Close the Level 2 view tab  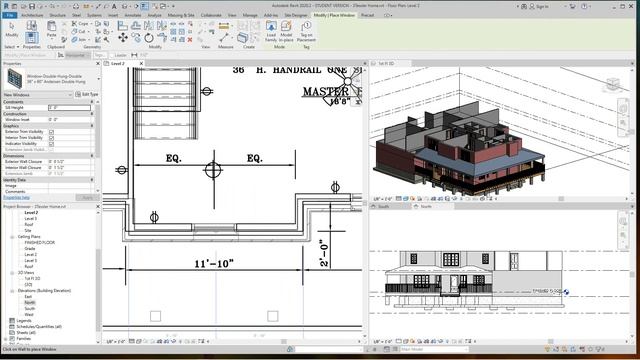point(141,64)
